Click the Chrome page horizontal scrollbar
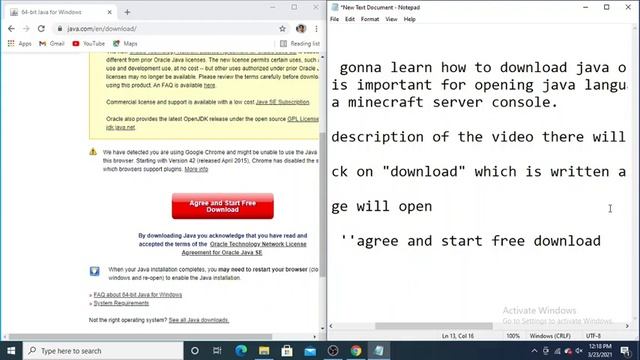This screenshot has width=640, height=360. 140,337
